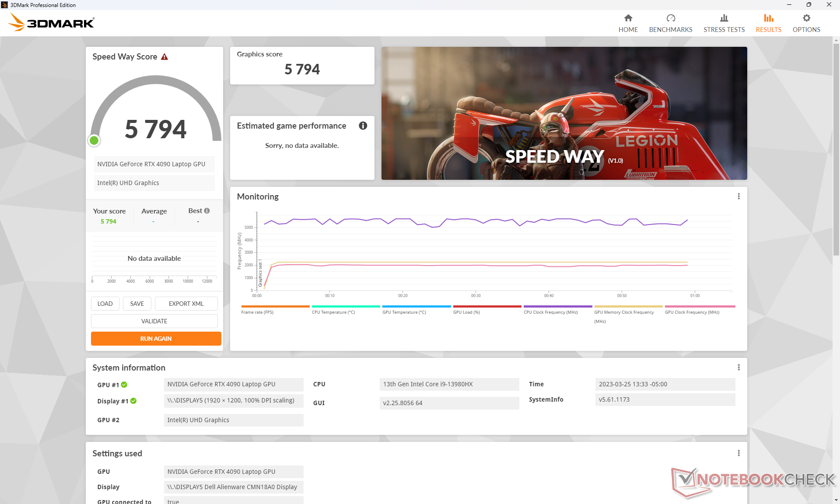
Task: Click the Validate button
Action: [154, 321]
